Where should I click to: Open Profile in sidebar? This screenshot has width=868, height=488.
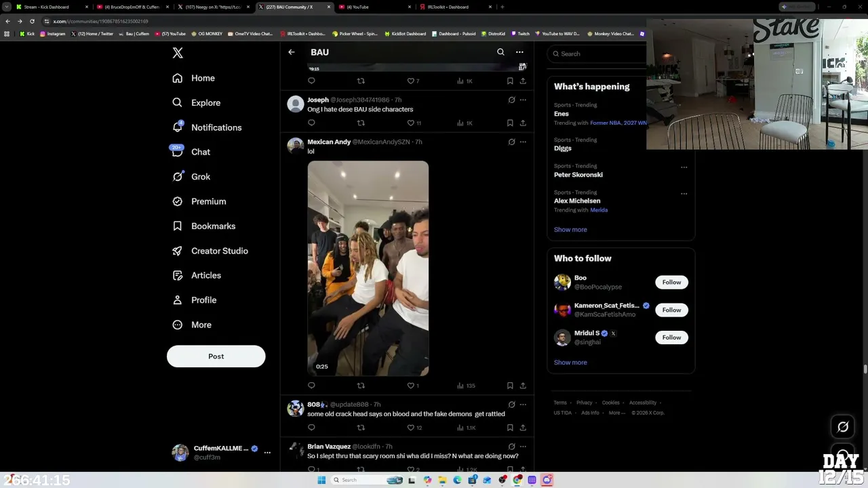[x=195, y=300]
